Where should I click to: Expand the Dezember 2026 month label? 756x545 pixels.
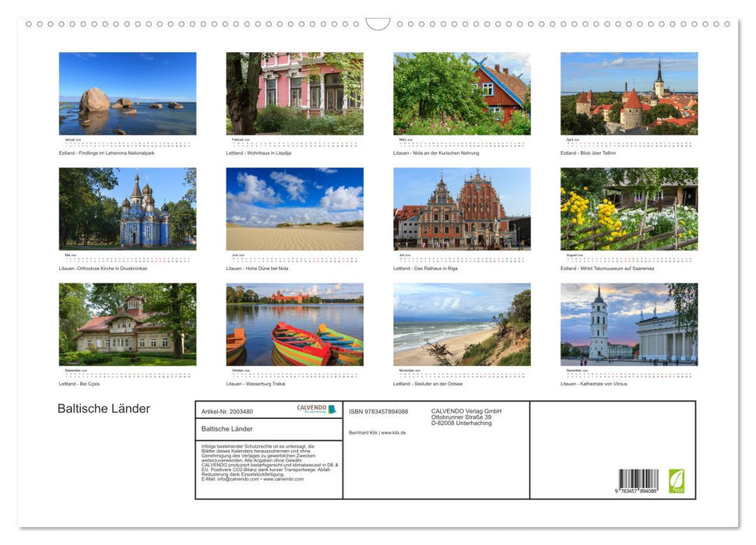pyautogui.click(x=576, y=368)
